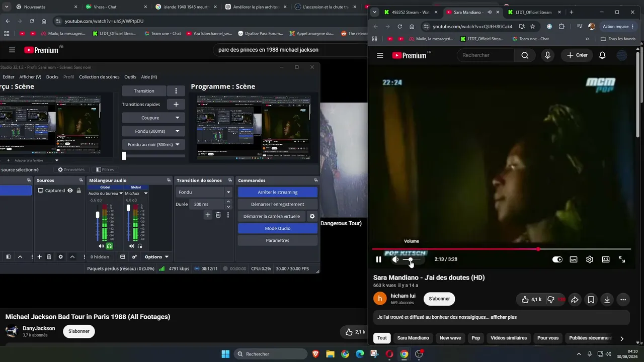
Task: Click 'Démarrer l'enregistrement' in OBS
Action: [x=278, y=204]
